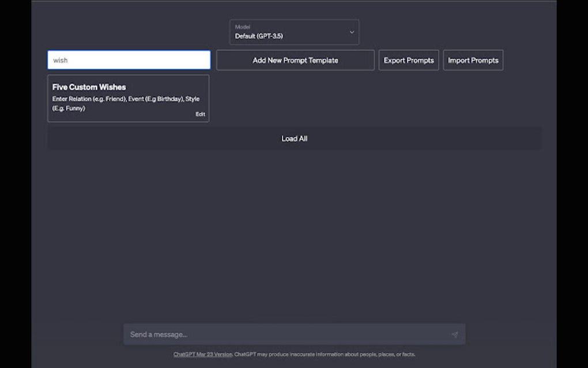Focus the prompt search box containing wish

click(128, 59)
